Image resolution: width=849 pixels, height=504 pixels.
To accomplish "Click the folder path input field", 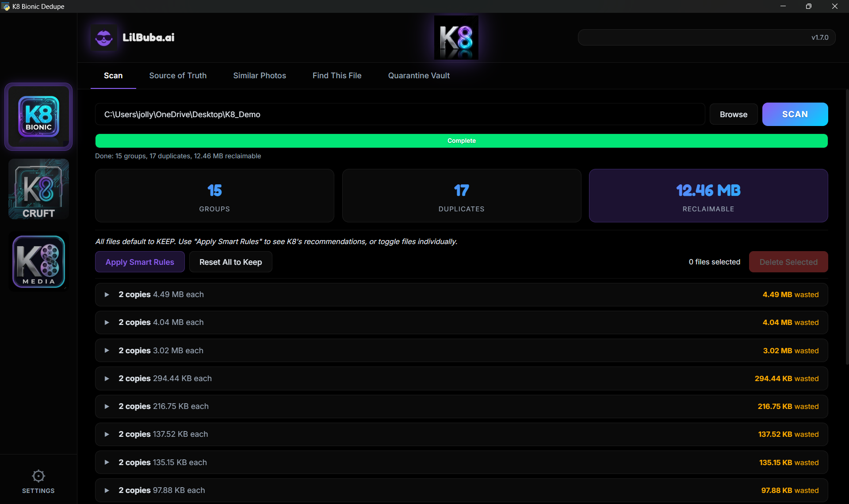I will click(x=400, y=115).
